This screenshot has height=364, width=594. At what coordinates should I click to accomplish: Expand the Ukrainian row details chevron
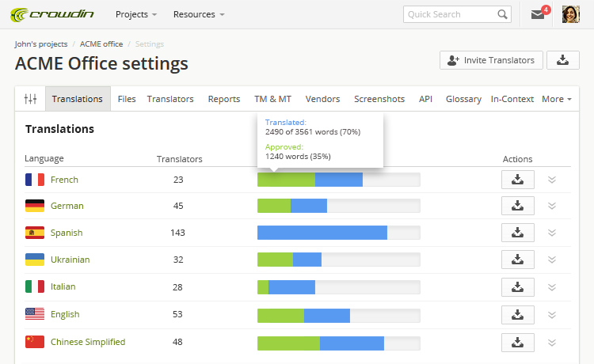coord(552,260)
